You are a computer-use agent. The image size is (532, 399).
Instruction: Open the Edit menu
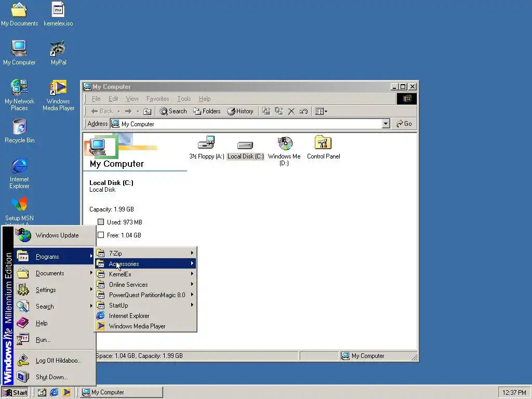[113, 99]
